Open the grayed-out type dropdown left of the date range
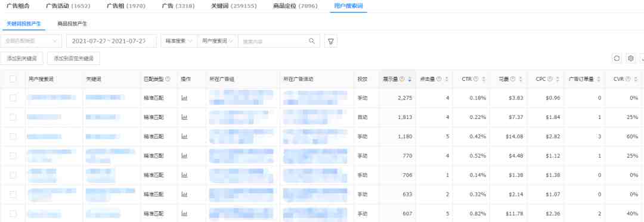 click(x=31, y=41)
